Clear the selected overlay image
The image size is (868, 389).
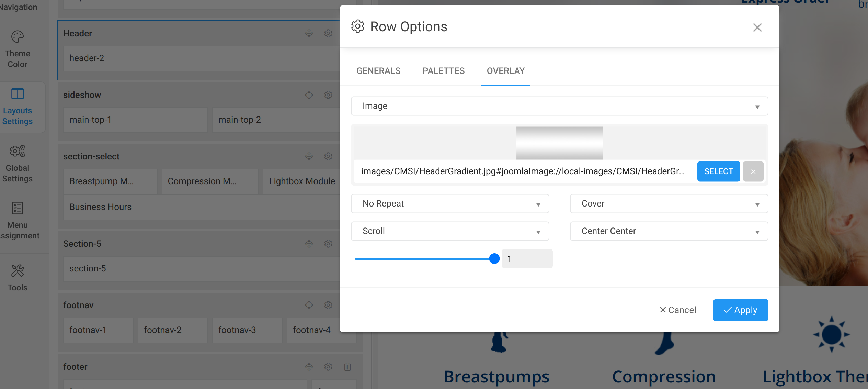click(753, 171)
